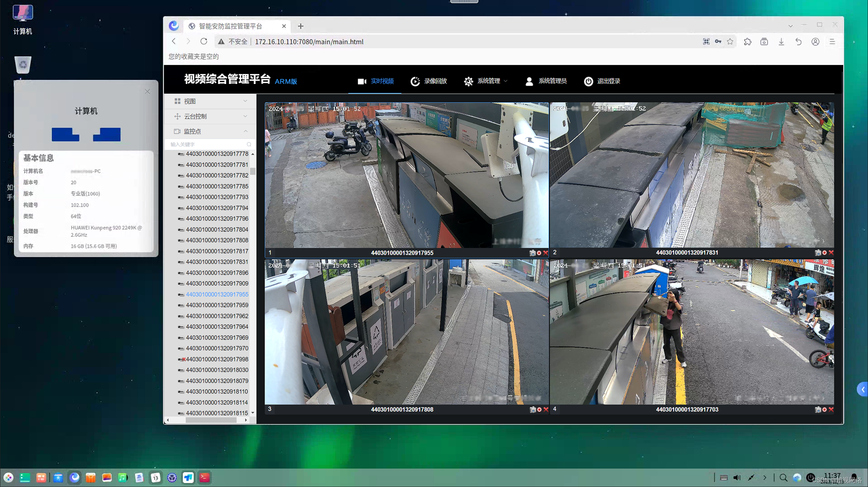Click horizontal scrollbar under camera list
868x487 pixels.
coord(211,420)
